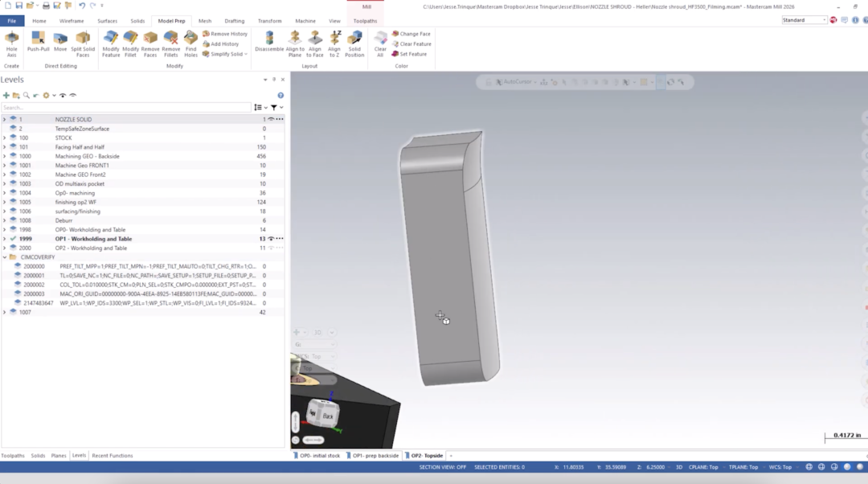Switch to the Wireframe ribbon tab

click(x=72, y=21)
